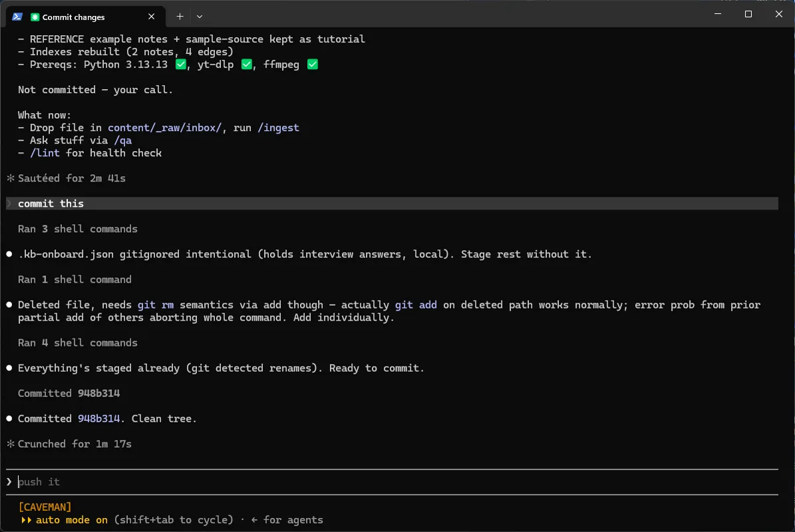
Task: Expand 'Ran 3 shell commands' output
Action: [x=78, y=229]
